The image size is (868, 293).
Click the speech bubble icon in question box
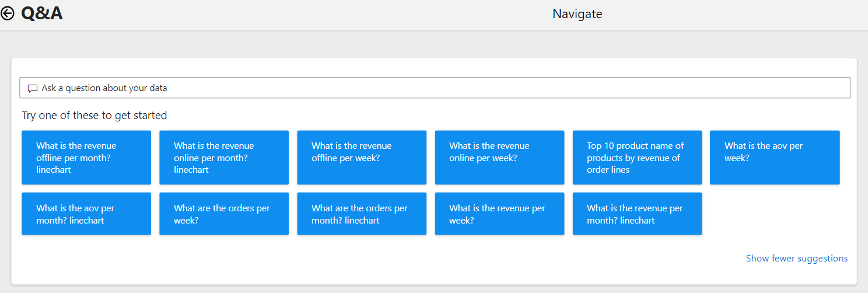pos(33,89)
